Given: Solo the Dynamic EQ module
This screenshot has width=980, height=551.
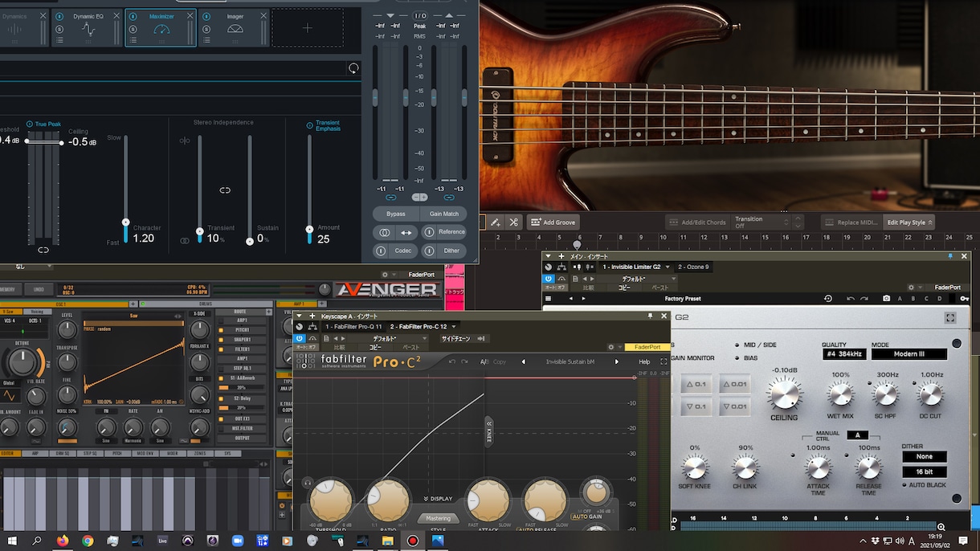Looking at the screenshot, I should pyautogui.click(x=59, y=29).
